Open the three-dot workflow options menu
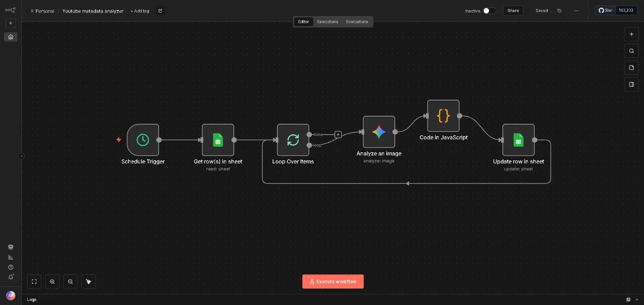Screen dimensions: 644x305 pyautogui.click(x=576, y=11)
